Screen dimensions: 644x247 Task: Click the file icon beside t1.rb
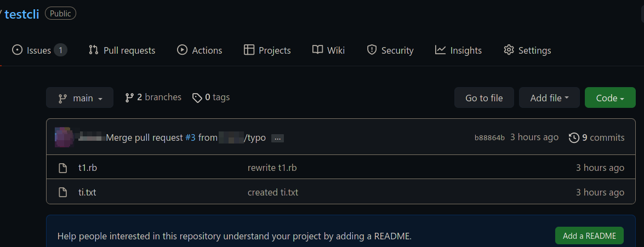[x=63, y=168]
